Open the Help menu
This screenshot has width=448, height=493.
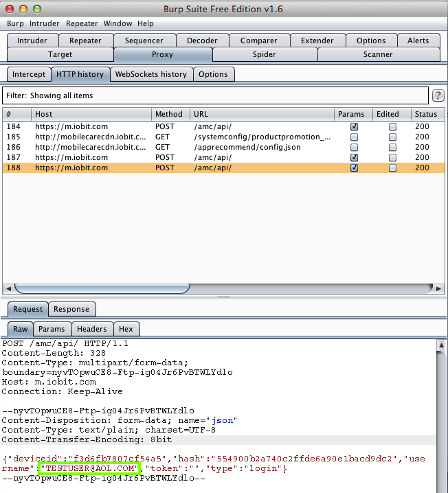[x=145, y=23]
